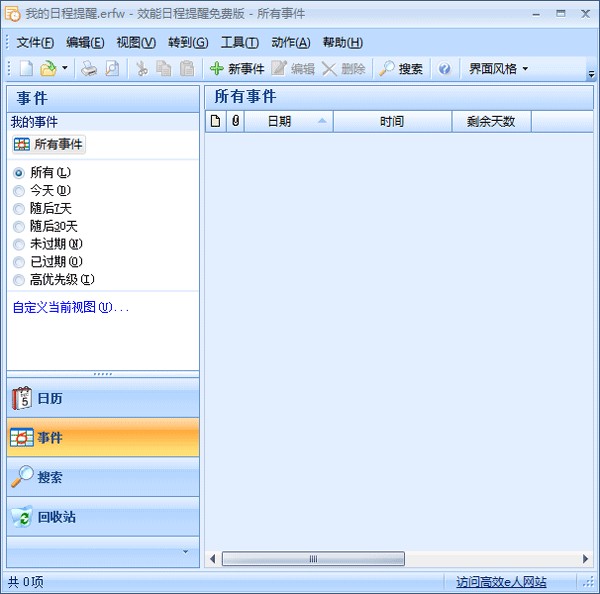
Task: Open the 视图(V) menu
Action: pos(136,42)
